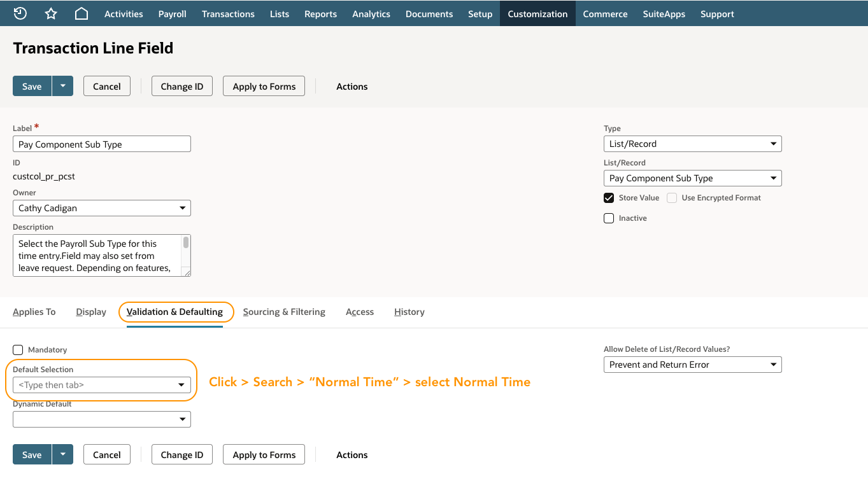Viewport: 868px width, 481px height.
Task: Switch to the History tab
Action: pyautogui.click(x=409, y=312)
